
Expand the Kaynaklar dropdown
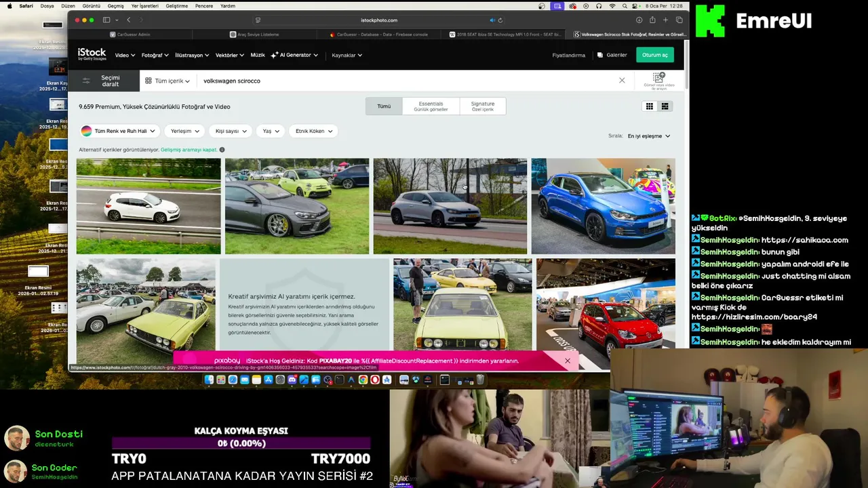(x=347, y=55)
